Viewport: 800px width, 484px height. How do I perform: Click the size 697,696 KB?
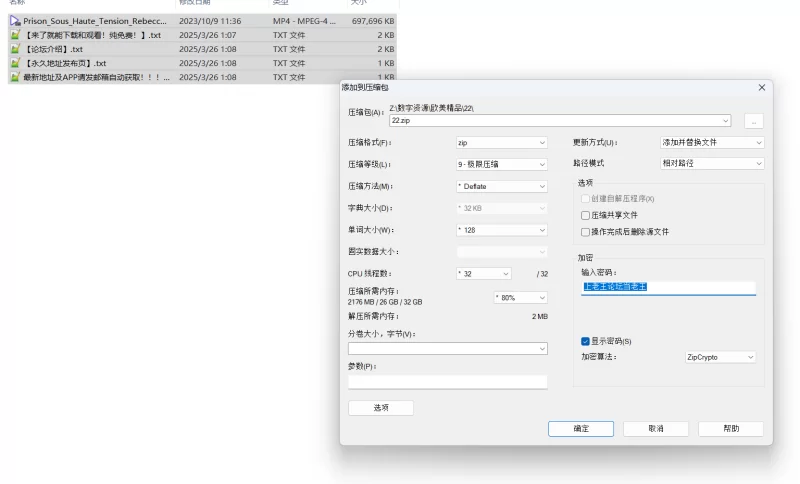[373, 21]
